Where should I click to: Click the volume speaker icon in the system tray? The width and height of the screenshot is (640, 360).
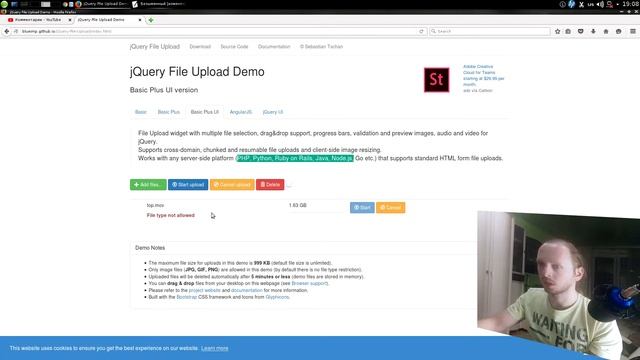pyautogui.click(x=600, y=4)
